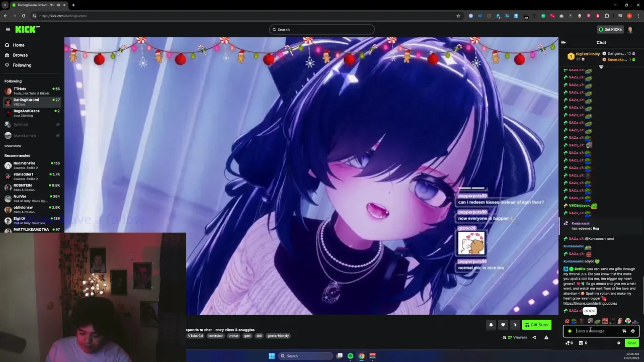Click the green star chat identity icon
644x362 pixels.
570,331
